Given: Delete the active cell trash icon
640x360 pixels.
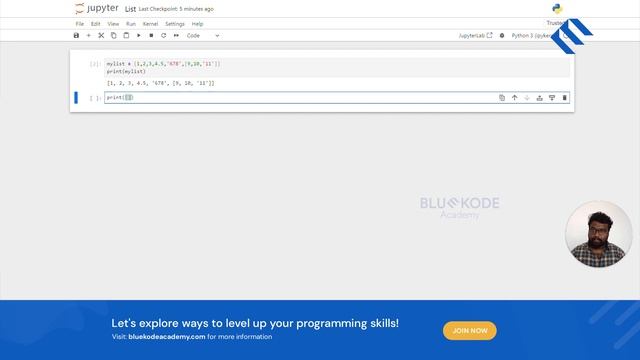Looking at the screenshot, I should click(x=564, y=98).
